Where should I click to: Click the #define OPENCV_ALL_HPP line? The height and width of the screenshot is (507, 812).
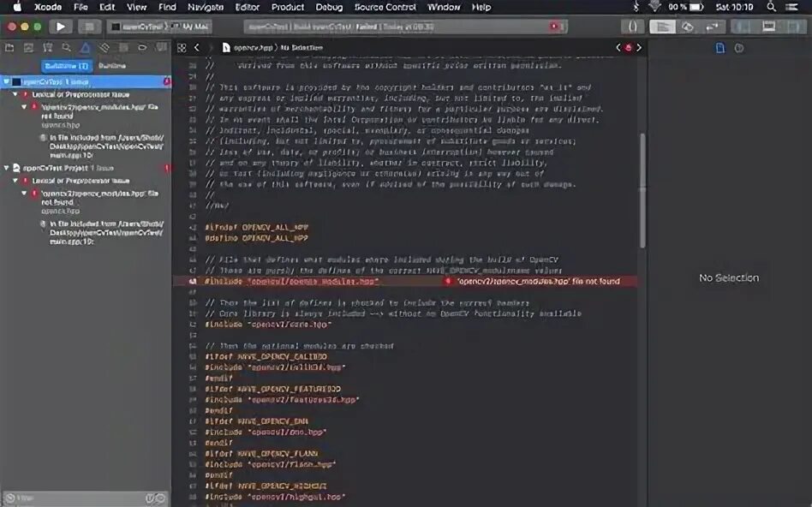coord(256,238)
